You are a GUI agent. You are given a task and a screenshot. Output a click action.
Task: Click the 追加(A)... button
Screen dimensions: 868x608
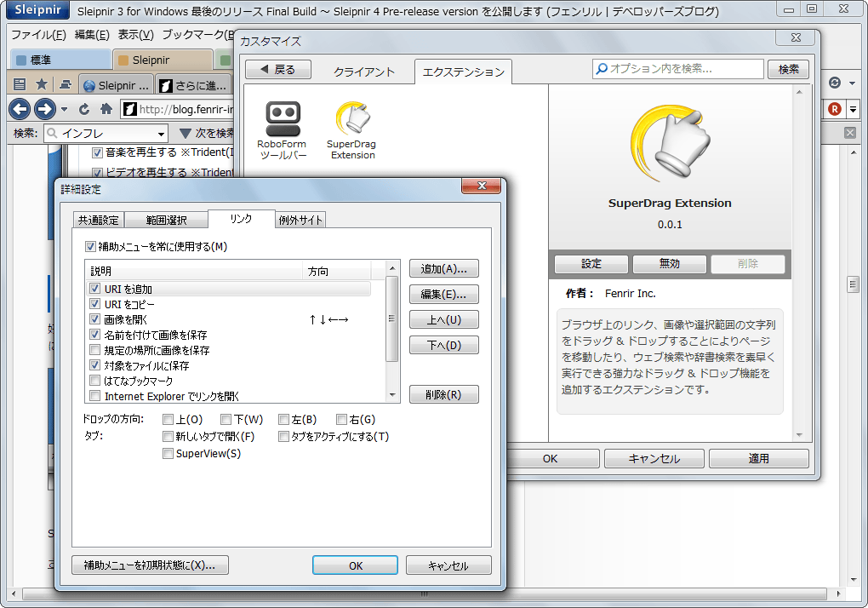[x=444, y=268]
